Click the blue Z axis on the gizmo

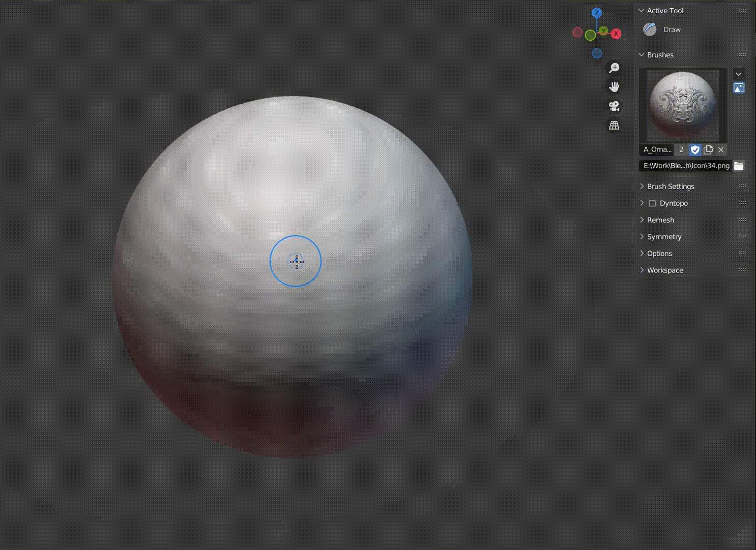[597, 13]
